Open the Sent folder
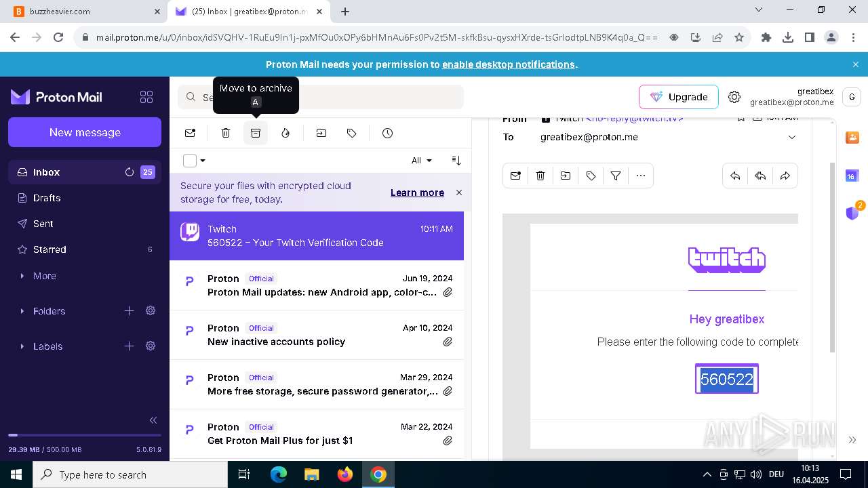 [85, 224]
